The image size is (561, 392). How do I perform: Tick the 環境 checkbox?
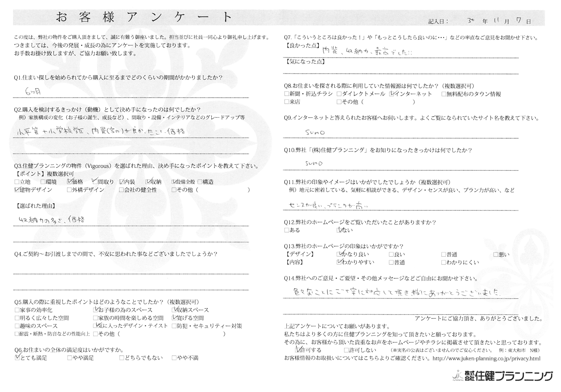43,182
